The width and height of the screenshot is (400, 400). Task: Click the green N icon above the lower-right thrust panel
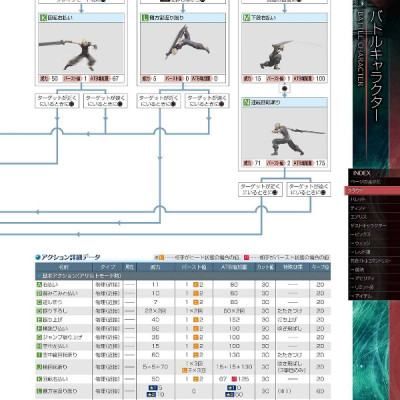[246, 102]
